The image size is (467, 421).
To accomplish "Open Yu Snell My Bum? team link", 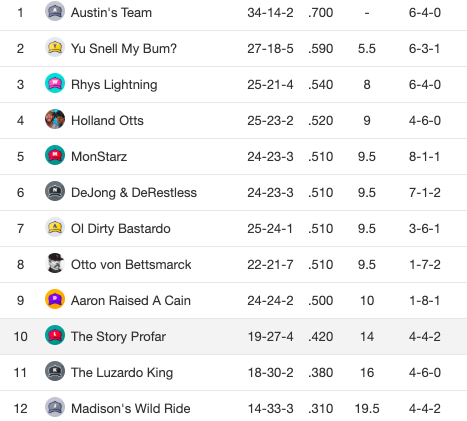I will click(124, 49).
